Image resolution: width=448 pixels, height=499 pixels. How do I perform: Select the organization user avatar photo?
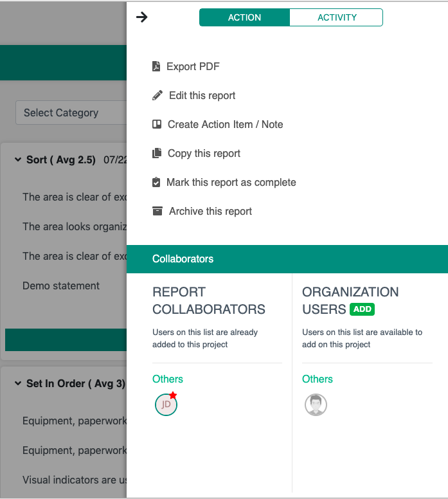pyautogui.click(x=316, y=404)
